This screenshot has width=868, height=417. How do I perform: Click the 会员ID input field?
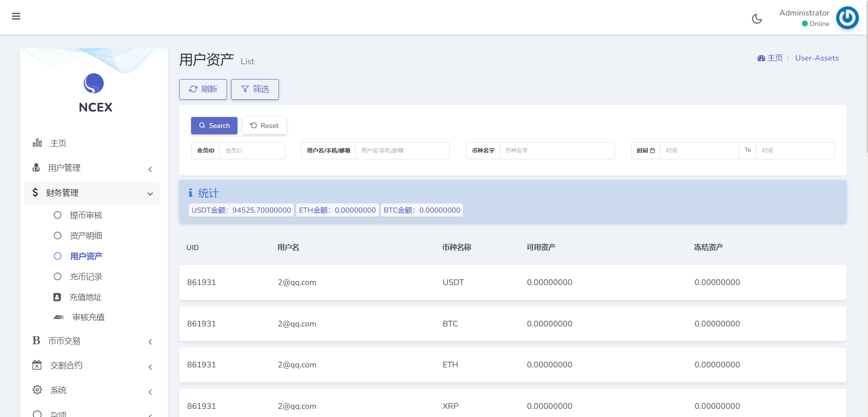pyautogui.click(x=252, y=151)
